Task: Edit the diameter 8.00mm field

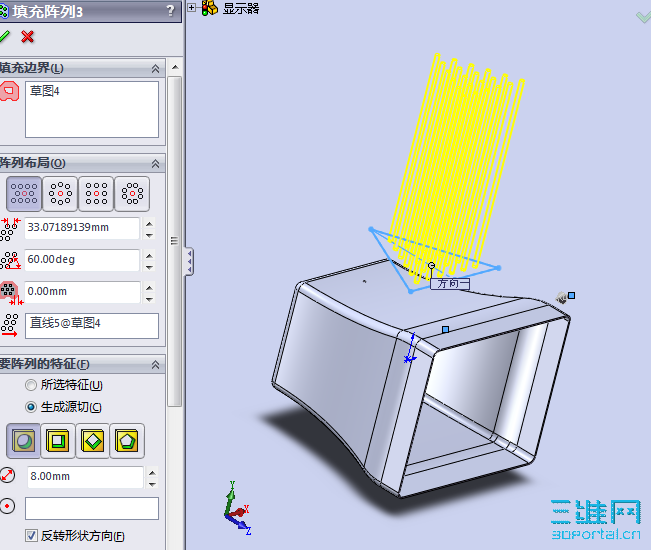Action: [x=85, y=477]
